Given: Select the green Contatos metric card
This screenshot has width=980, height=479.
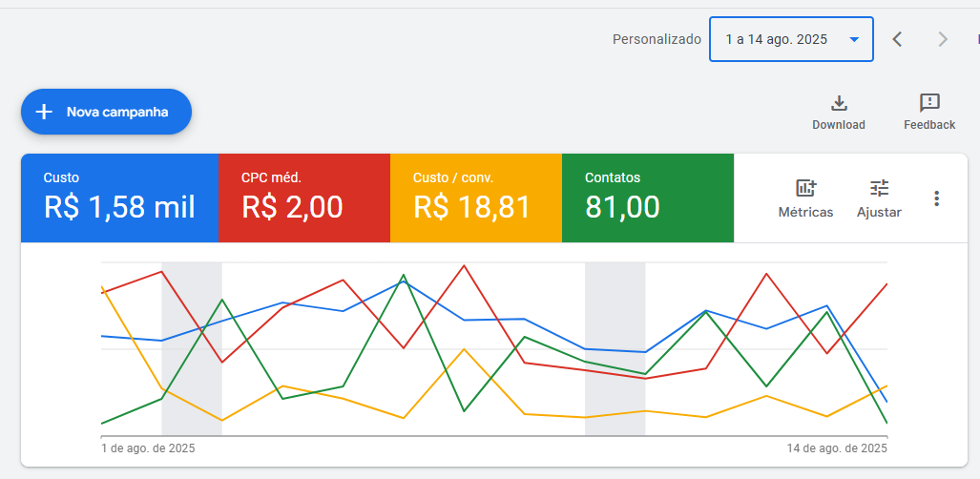Looking at the screenshot, I should pos(647,198).
